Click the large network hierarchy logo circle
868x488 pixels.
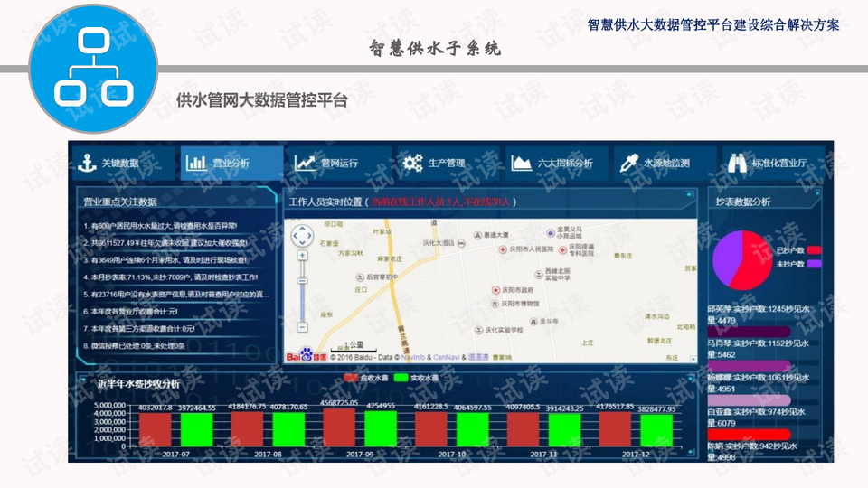93,69
